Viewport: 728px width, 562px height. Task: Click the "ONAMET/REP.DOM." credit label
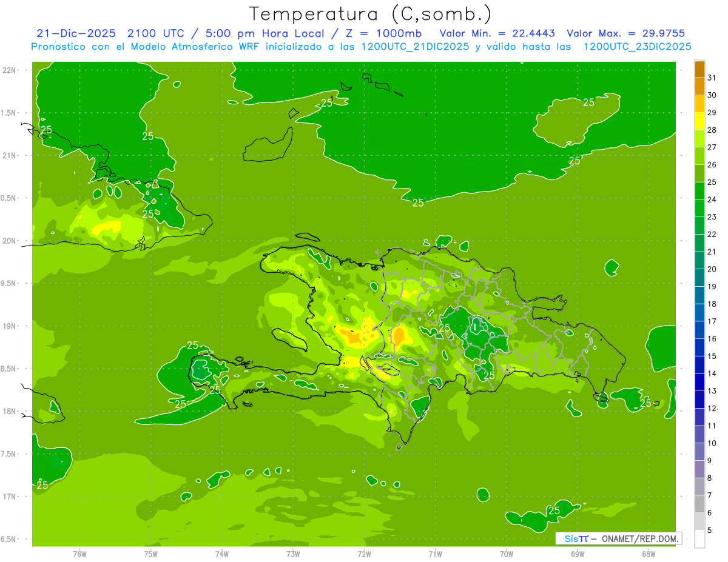641,538
